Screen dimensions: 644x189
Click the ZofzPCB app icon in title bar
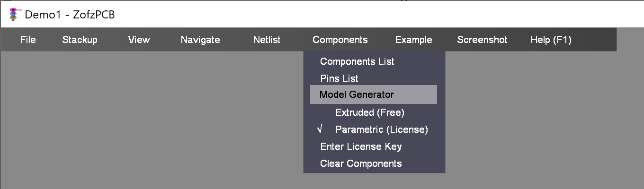pos(15,15)
